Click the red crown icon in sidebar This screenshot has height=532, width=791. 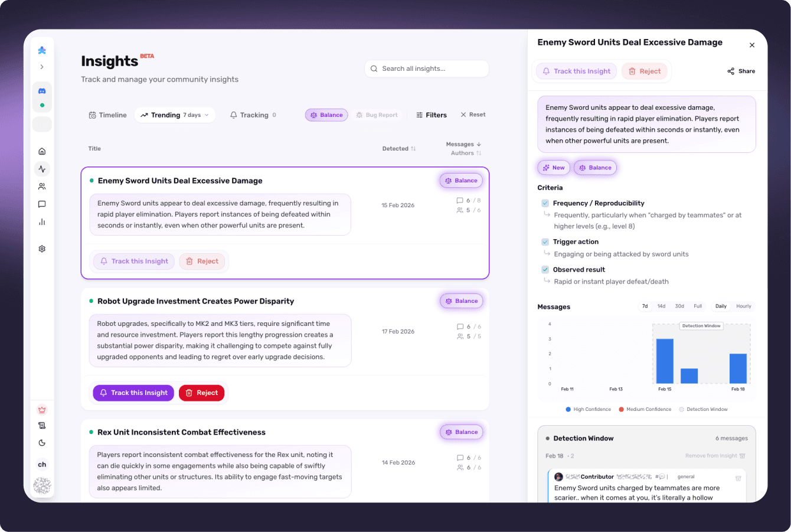[42, 409]
